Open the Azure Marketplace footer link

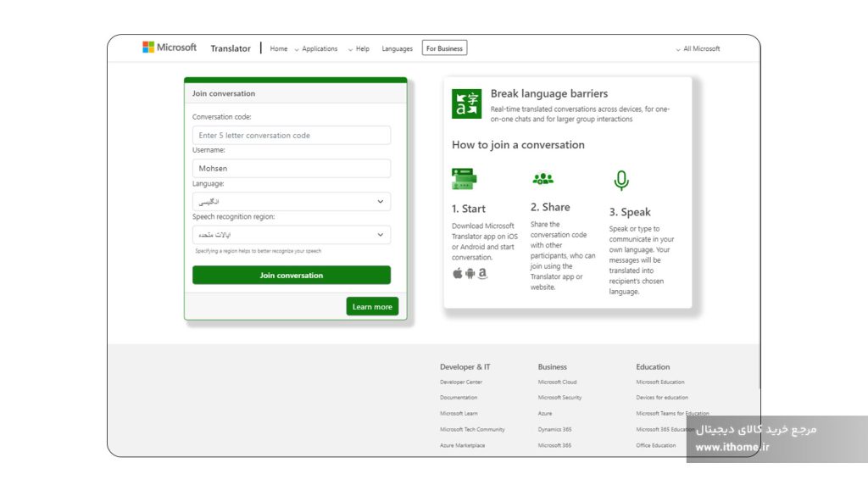462,445
